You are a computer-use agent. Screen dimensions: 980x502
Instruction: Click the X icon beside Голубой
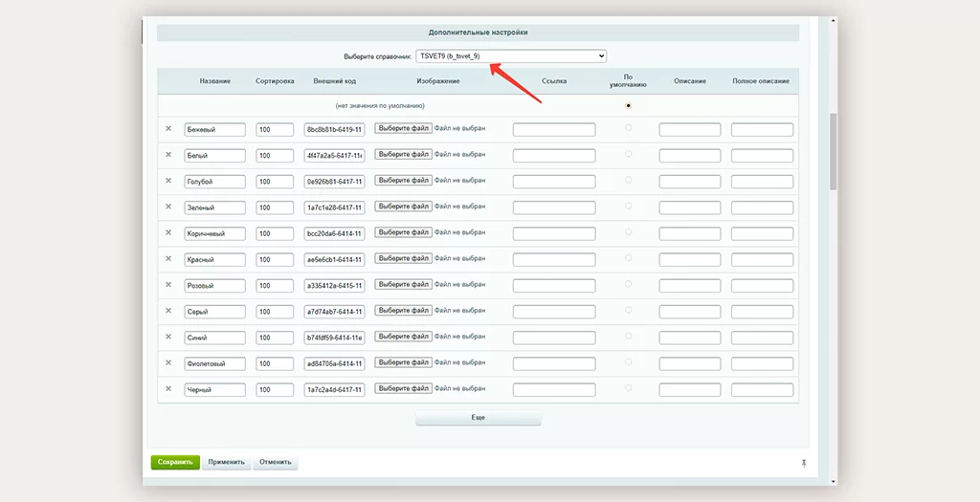click(x=168, y=180)
